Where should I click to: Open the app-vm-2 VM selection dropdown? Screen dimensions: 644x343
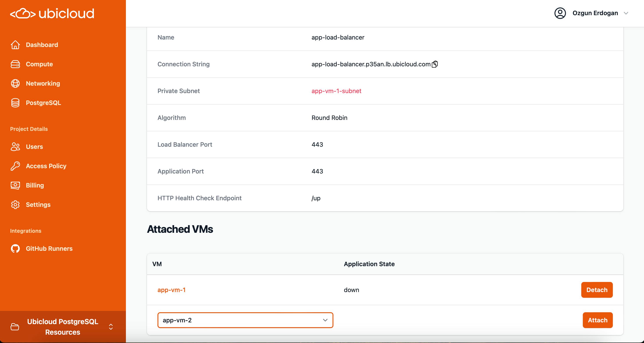tap(245, 320)
